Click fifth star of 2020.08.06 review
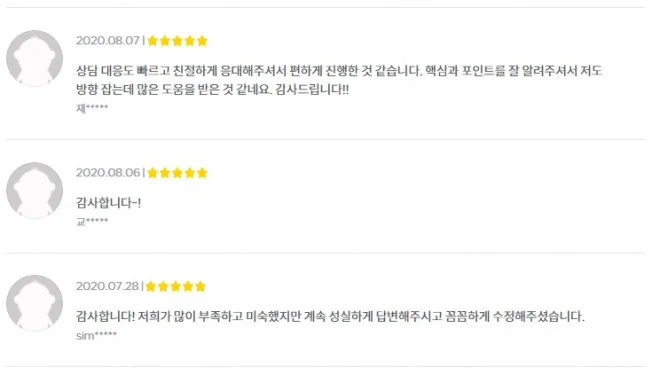The height and width of the screenshot is (375, 652). pyautogui.click(x=202, y=173)
